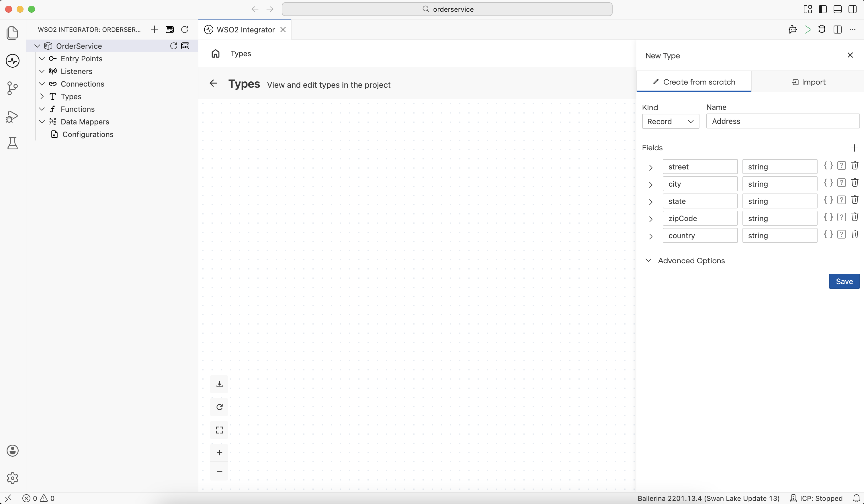Viewport: 864px width, 504px height.
Task: Run the integration with play icon
Action: pos(808,30)
